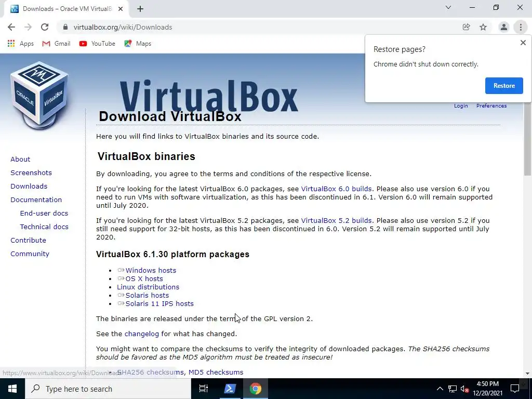
Task: Click the VirtualBox cube logo
Action: click(39, 96)
